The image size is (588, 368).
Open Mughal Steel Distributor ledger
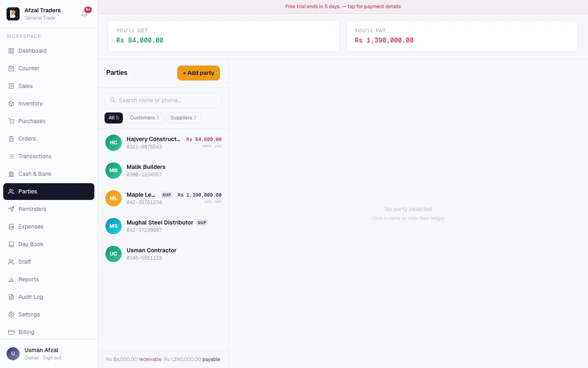pyautogui.click(x=163, y=226)
